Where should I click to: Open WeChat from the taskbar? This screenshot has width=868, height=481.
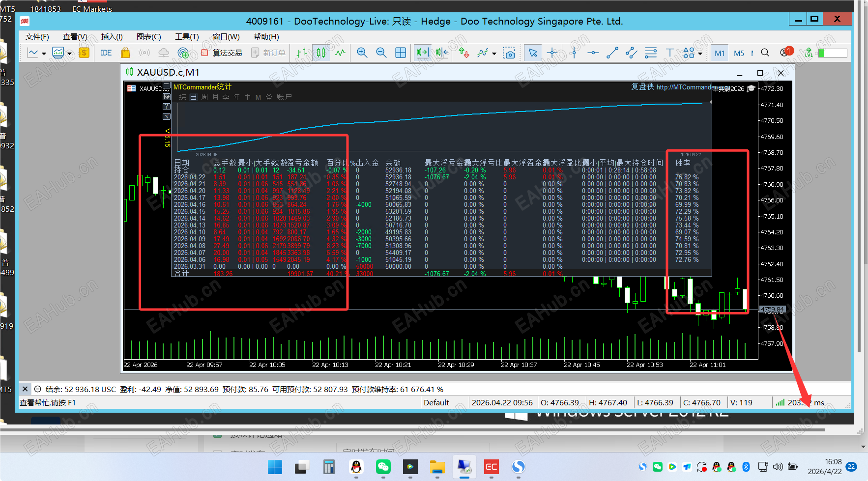[383, 467]
